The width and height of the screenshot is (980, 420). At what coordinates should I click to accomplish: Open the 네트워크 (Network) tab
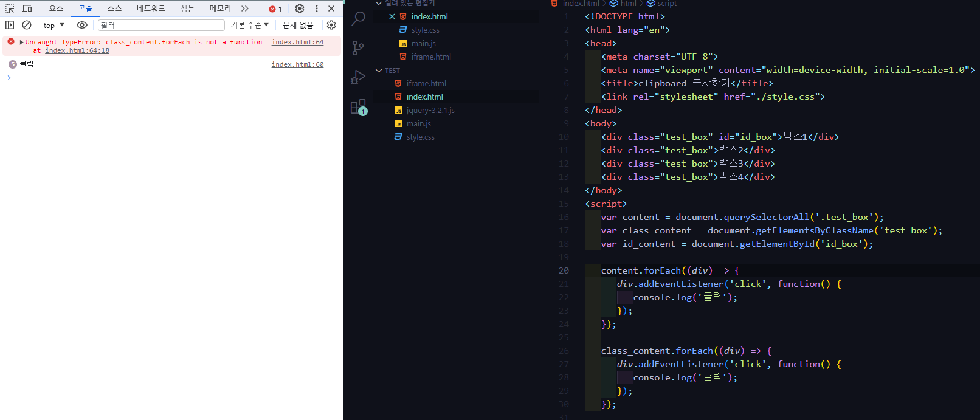tap(151, 9)
